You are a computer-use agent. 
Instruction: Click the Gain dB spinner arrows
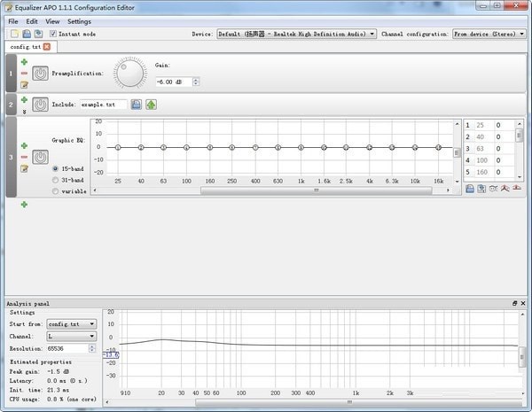196,82
